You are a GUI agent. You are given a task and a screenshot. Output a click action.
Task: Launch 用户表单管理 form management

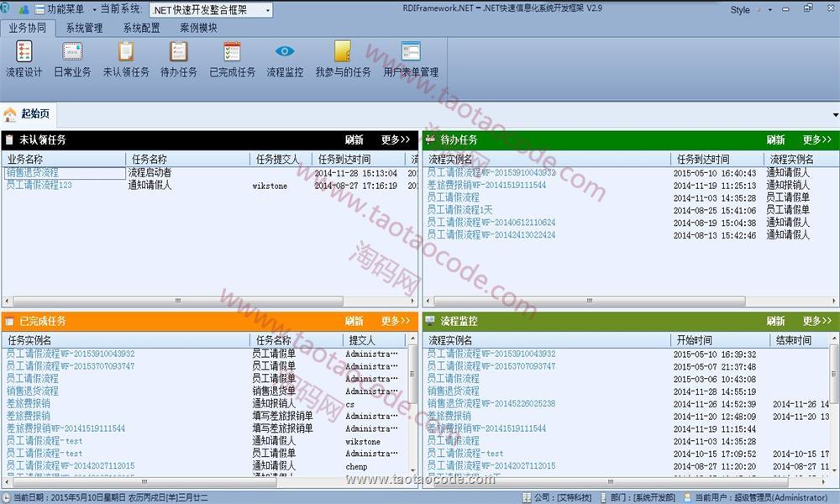tap(411, 59)
